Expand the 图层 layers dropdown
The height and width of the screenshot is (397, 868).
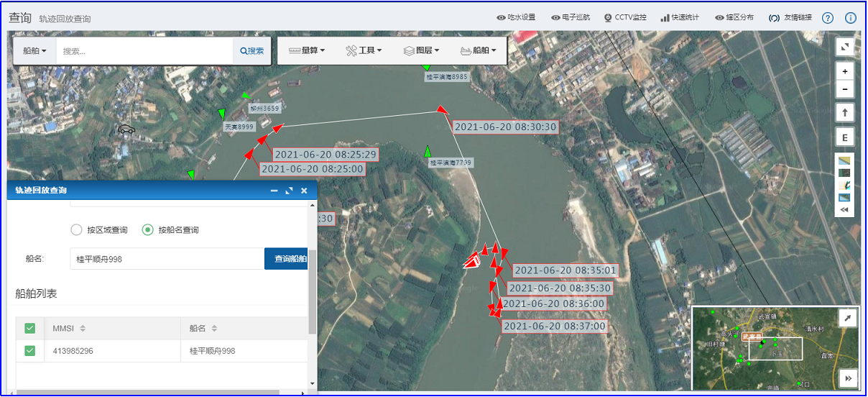pyautogui.click(x=421, y=51)
